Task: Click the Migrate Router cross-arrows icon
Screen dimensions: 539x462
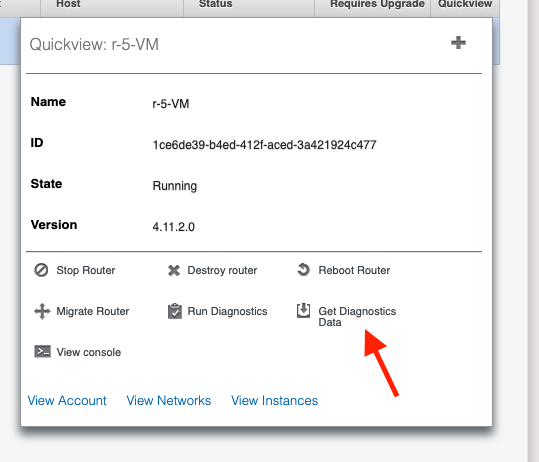Action: tap(42, 311)
